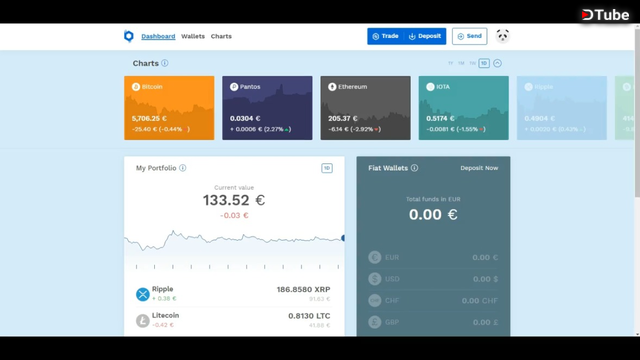Viewport: 640px width, 360px height.
Task: Open the Bitcoin chart card
Action: point(169,108)
